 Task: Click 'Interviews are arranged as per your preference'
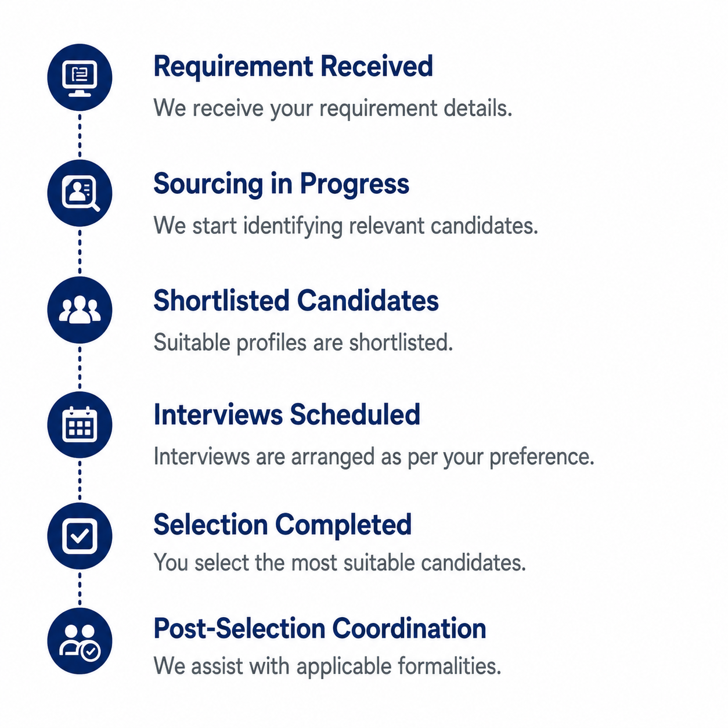coord(374,457)
